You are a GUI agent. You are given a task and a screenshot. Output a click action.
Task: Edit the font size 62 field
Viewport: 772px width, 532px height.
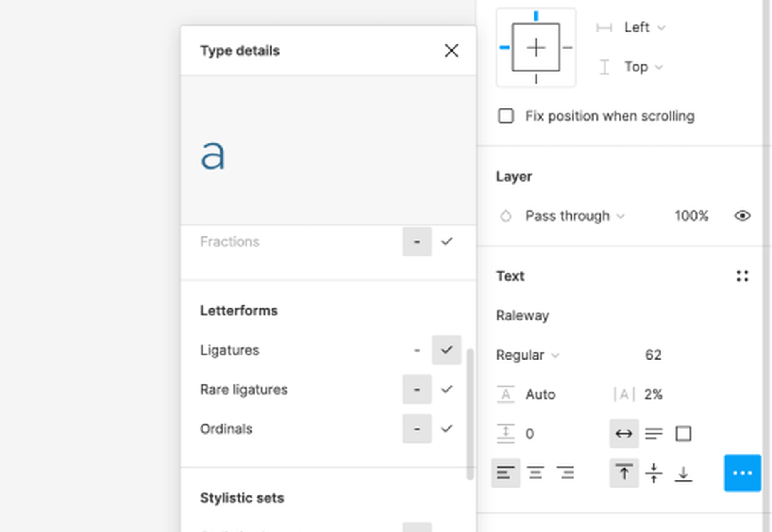653,355
